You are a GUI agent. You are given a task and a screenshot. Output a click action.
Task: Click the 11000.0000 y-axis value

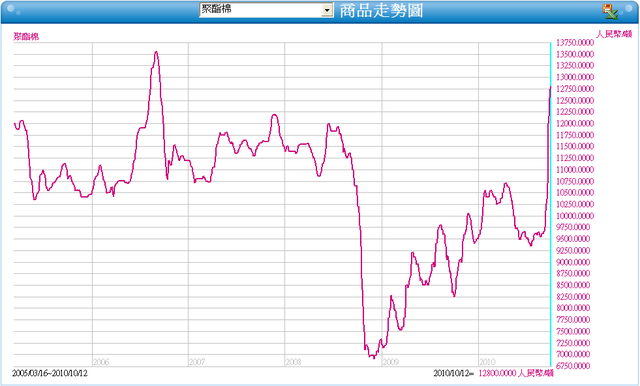tap(575, 169)
